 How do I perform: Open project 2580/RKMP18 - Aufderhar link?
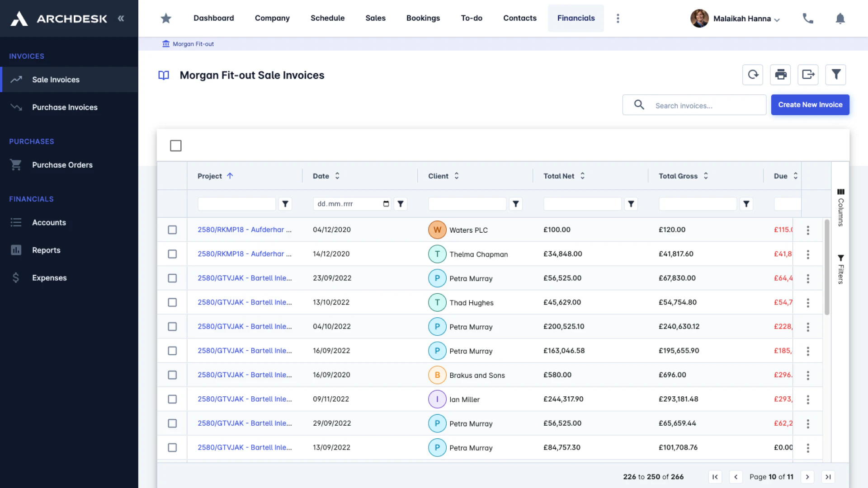(x=244, y=230)
